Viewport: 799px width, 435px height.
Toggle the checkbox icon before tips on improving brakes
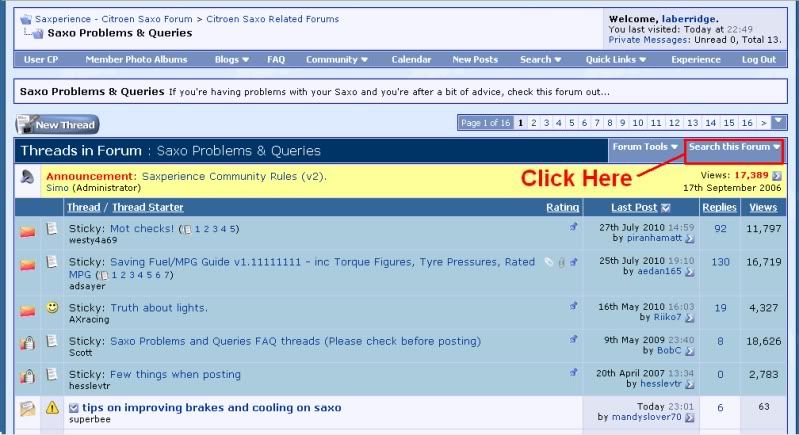(x=74, y=408)
